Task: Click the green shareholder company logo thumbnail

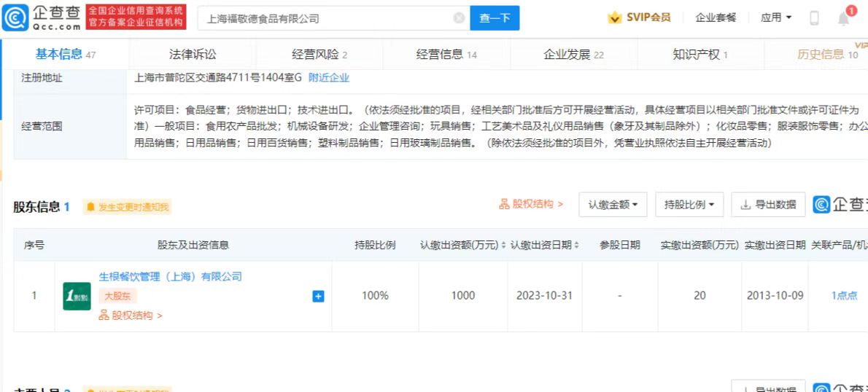Action: 77,297
